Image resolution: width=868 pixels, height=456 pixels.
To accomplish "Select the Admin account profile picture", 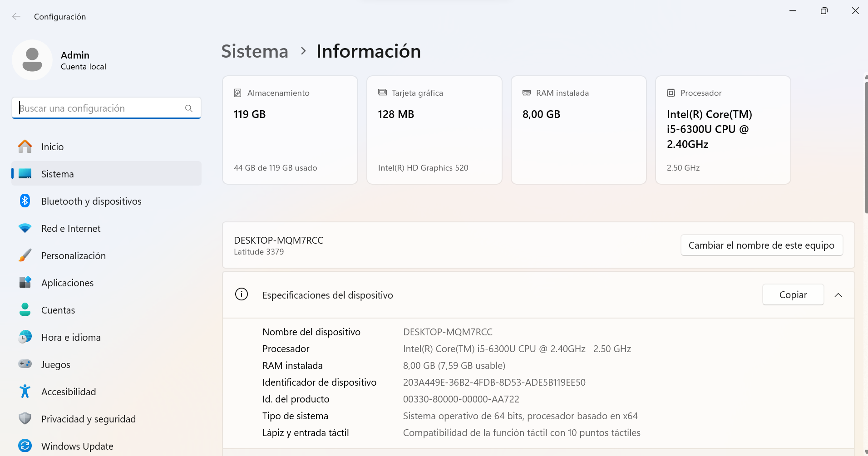I will pos(32,60).
